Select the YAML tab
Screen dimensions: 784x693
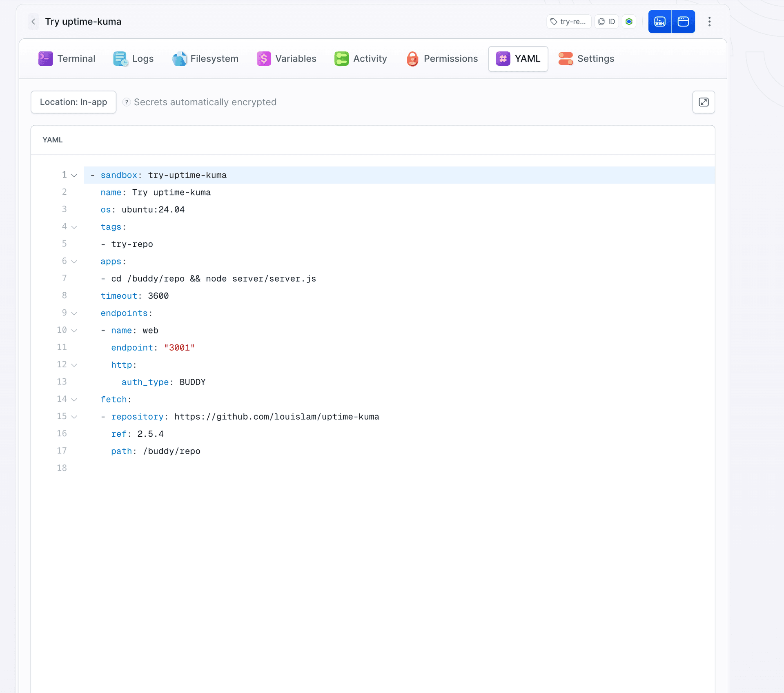(x=518, y=59)
